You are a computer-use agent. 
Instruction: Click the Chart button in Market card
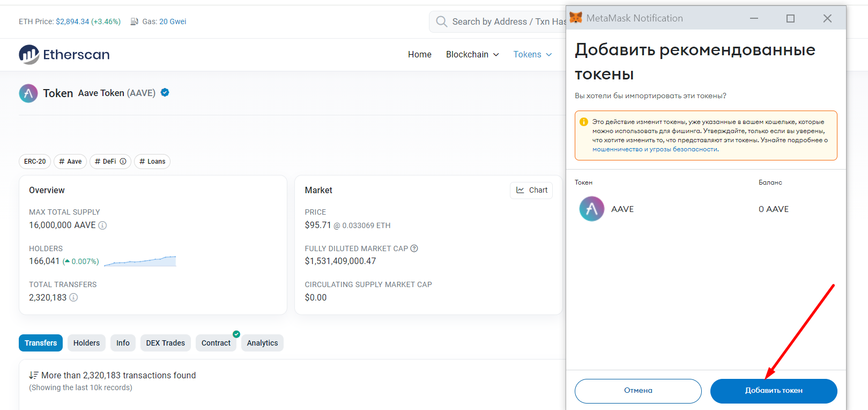531,190
